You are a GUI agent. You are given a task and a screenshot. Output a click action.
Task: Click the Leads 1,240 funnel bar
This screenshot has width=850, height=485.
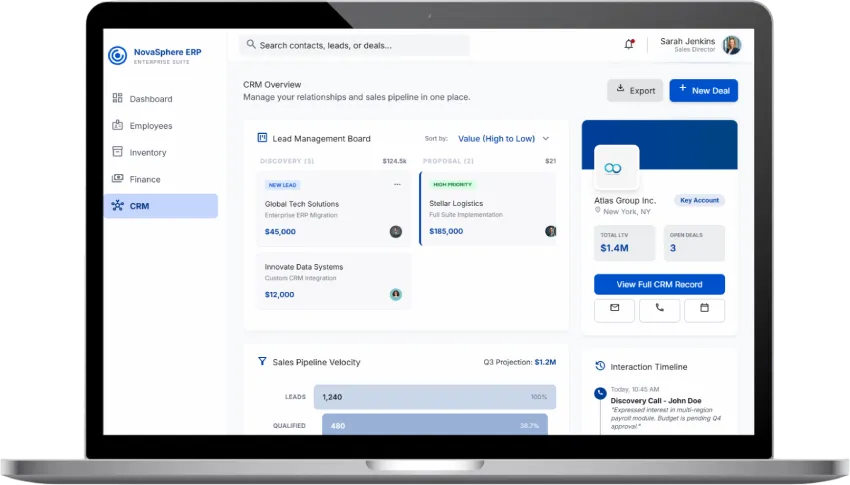click(435, 397)
